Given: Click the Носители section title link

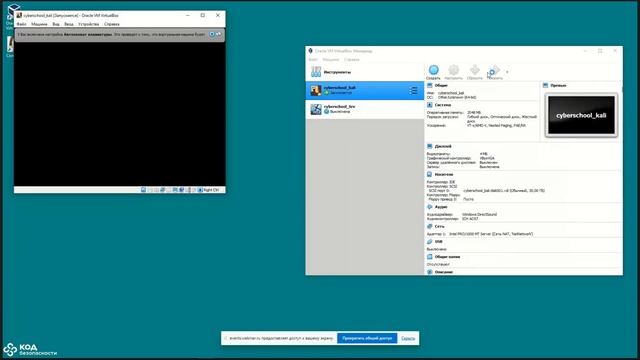Looking at the screenshot, I should 444,174.
